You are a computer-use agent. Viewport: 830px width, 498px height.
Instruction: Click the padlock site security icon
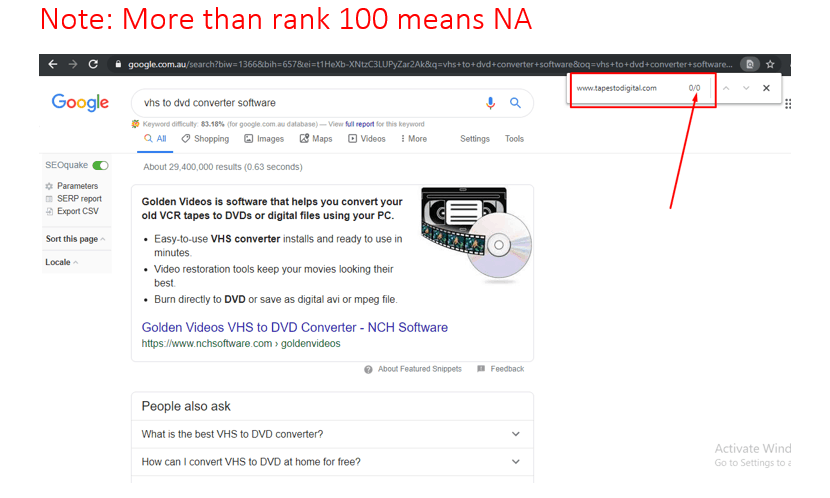point(118,64)
